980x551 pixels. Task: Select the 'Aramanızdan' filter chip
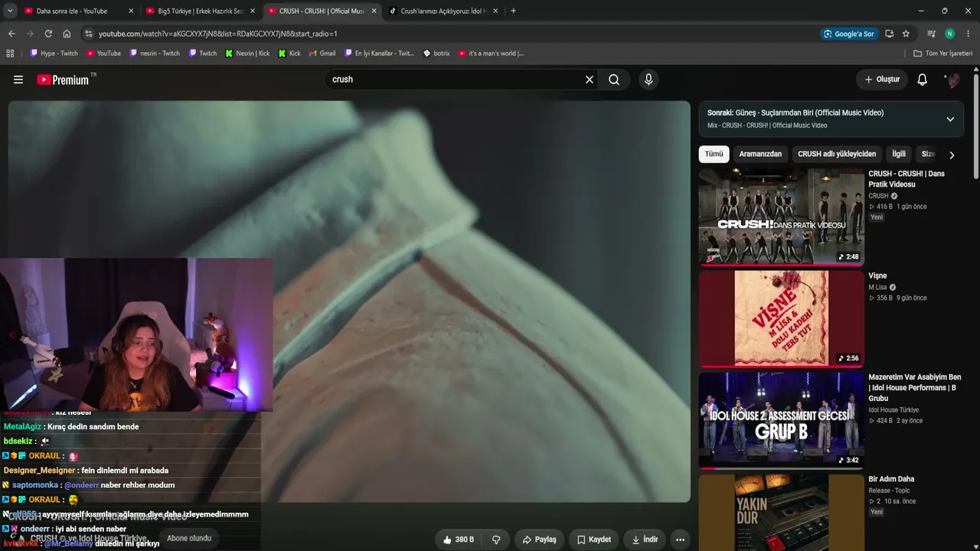760,154
